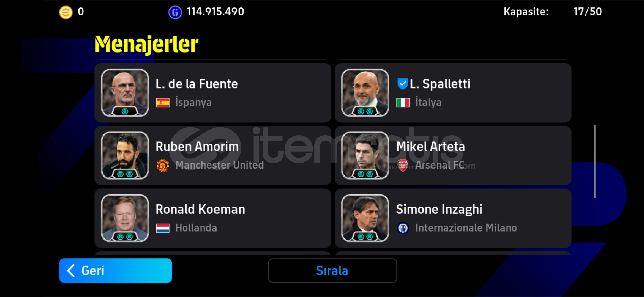Image resolution: width=644 pixels, height=297 pixels.
Task: Tap the Spain flag under L. de la Fuente
Action: [163, 103]
